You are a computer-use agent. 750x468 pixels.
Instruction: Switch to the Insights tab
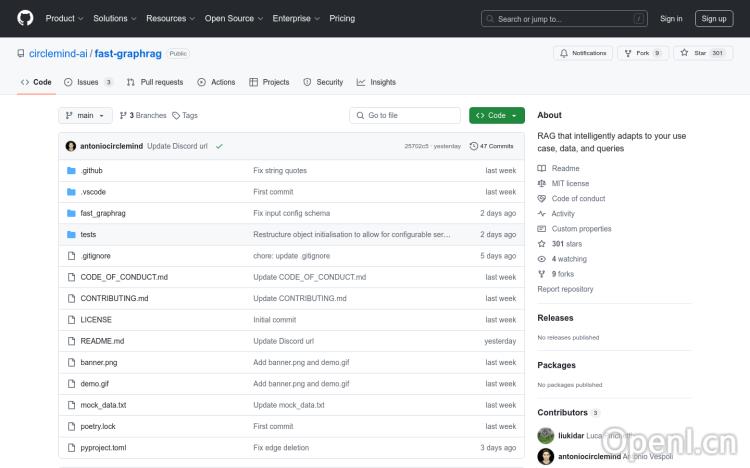click(x=376, y=82)
